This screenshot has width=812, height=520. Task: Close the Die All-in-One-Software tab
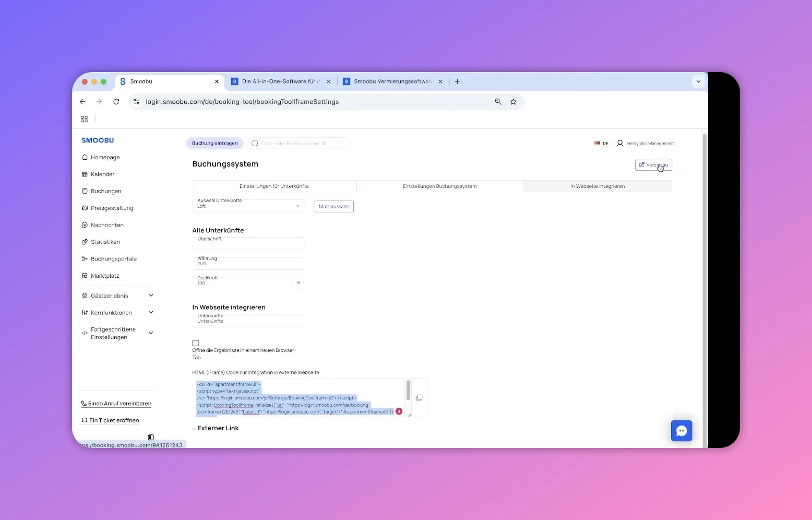pyautogui.click(x=329, y=81)
